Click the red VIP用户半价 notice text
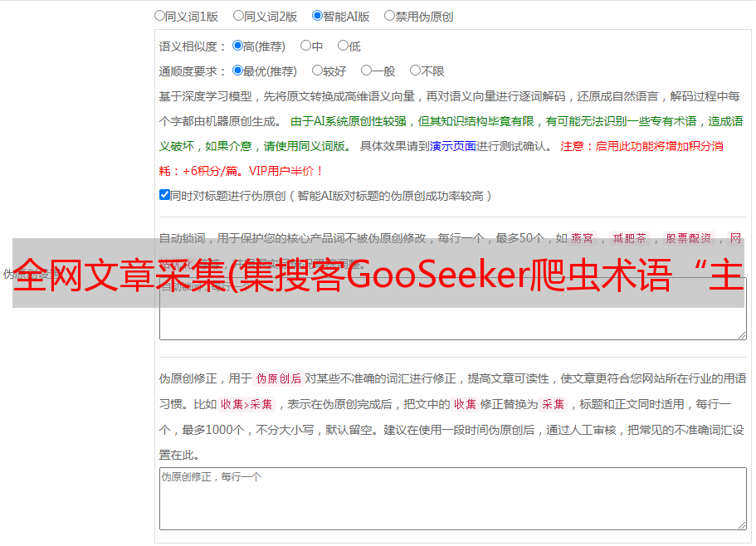Image resolution: width=756 pixels, height=546 pixels. pyautogui.click(x=286, y=171)
